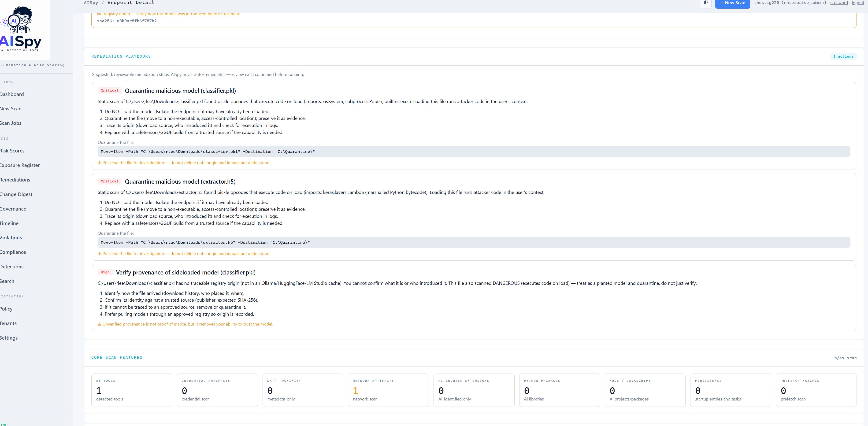This screenshot has width=868, height=426.
Task: Click the Remediation Playbooks section header
Action: point(121,56)
